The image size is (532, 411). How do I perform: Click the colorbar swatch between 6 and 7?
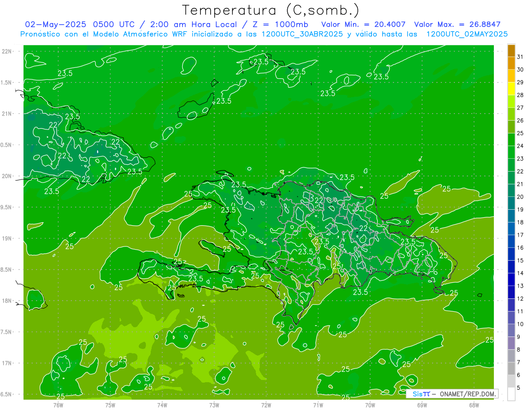511,369
